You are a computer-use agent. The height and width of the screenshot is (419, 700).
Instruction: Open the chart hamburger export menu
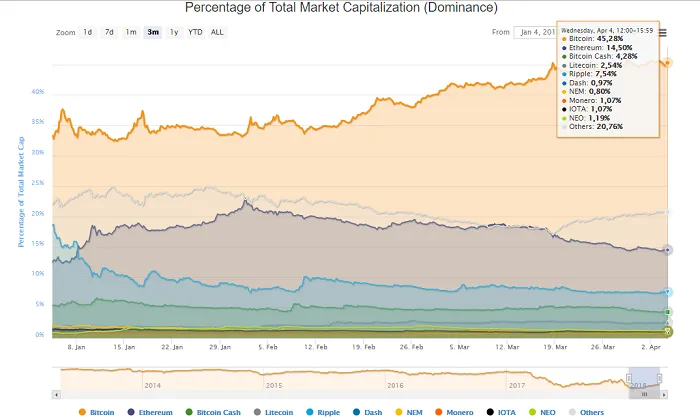coord(662,32)
